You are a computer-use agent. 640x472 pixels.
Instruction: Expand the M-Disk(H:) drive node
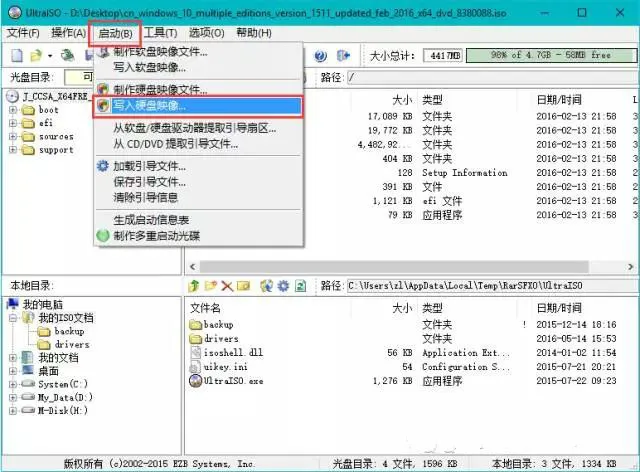coord(13,410)
